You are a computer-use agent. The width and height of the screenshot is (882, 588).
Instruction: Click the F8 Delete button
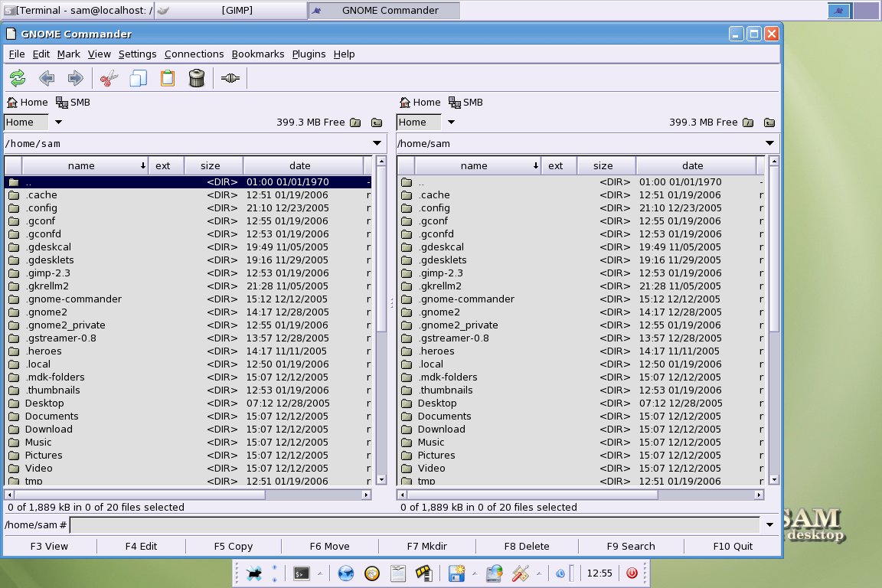[x=527, y=547]
